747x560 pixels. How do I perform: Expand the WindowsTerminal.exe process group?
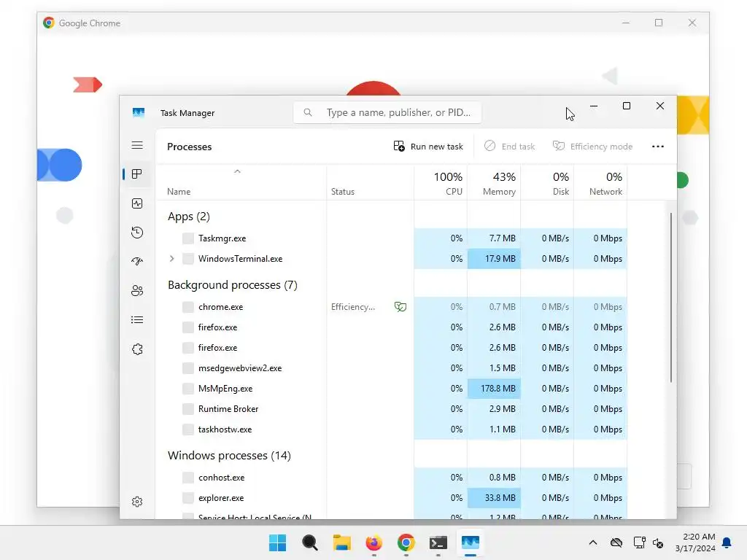tap(172, 259)
